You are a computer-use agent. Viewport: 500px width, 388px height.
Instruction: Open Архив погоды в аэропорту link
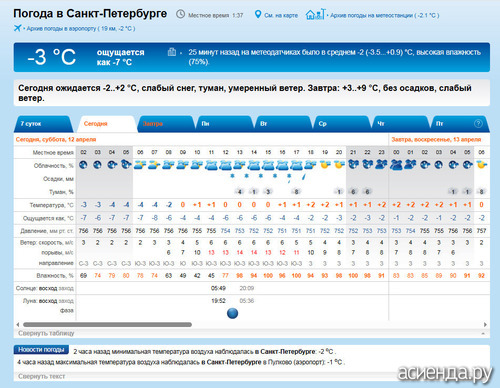tap(81, 29)
